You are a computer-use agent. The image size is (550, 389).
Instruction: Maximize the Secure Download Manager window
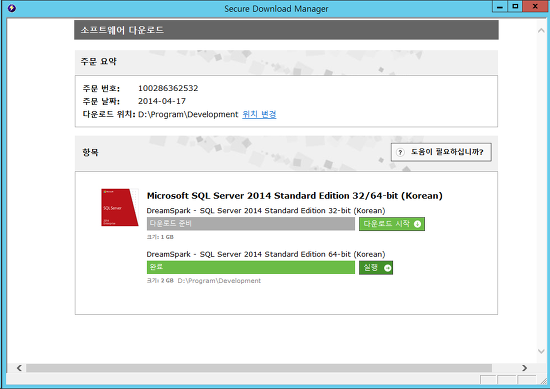click(x=515, y=7)
